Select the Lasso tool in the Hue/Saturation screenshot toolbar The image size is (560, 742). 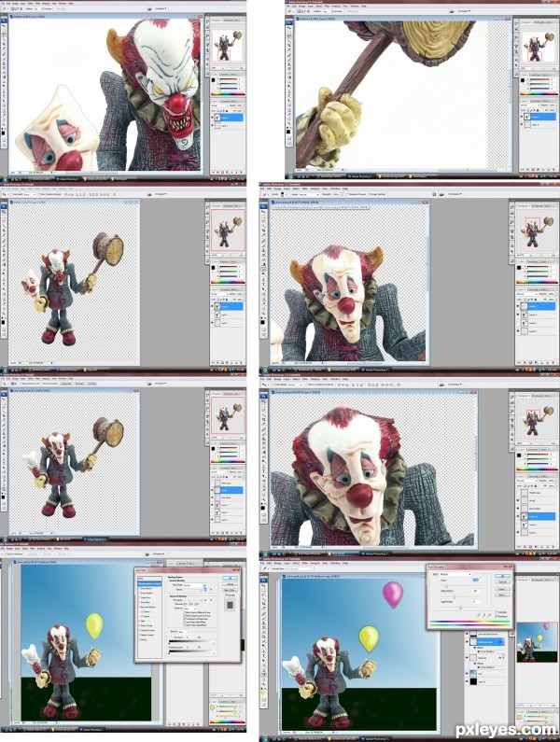coord(264,595)
